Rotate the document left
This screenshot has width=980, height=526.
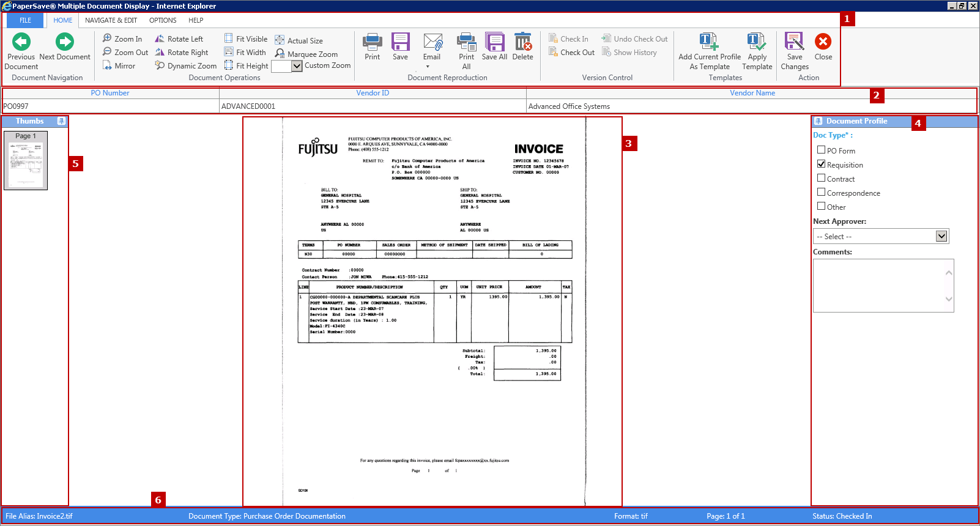pos(179,39)
